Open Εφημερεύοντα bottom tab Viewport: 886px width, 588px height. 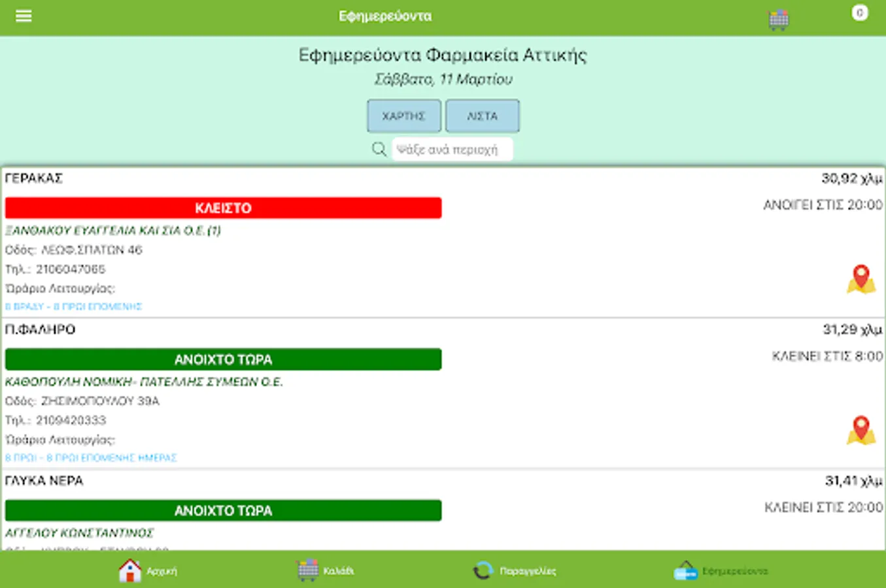721,570
